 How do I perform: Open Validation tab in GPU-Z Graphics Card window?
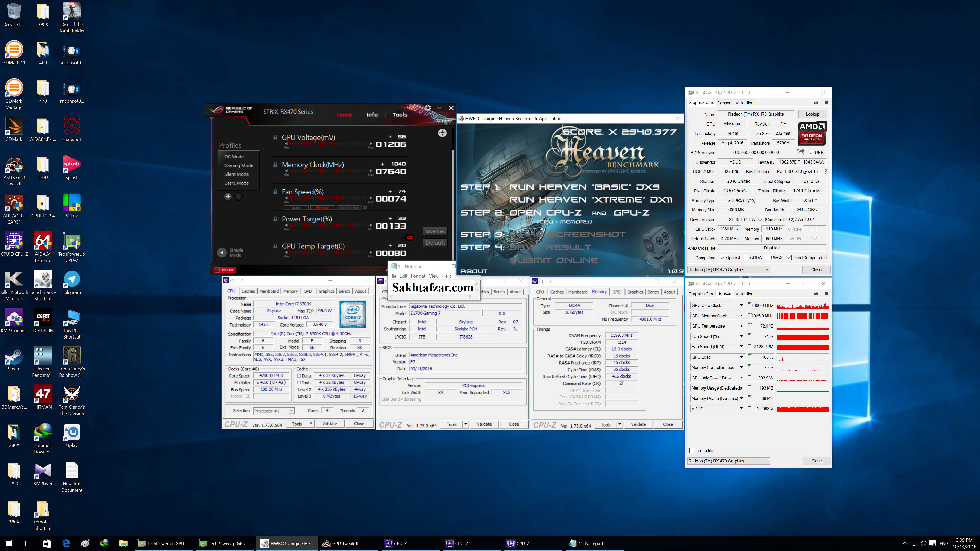point(744,103)
